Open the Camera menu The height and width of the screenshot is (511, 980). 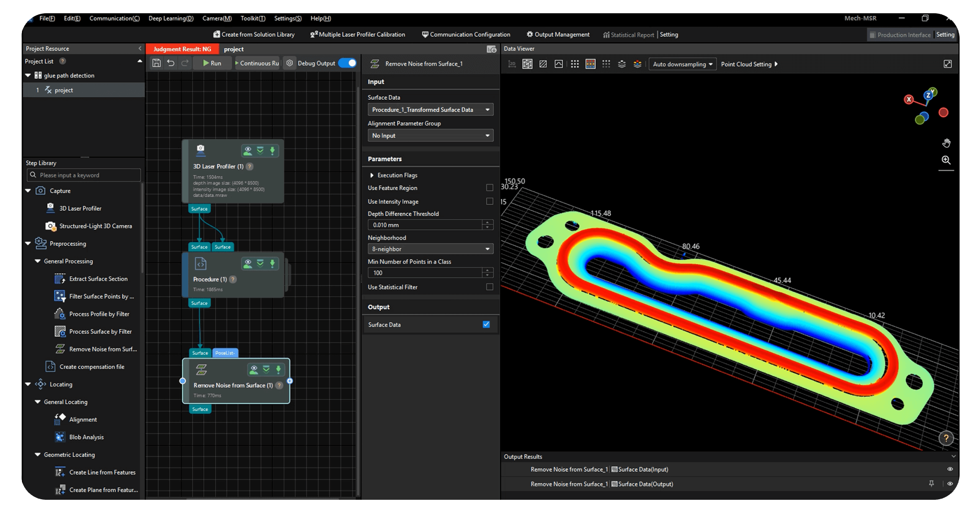pyautogui.click(x=216, y=18)
